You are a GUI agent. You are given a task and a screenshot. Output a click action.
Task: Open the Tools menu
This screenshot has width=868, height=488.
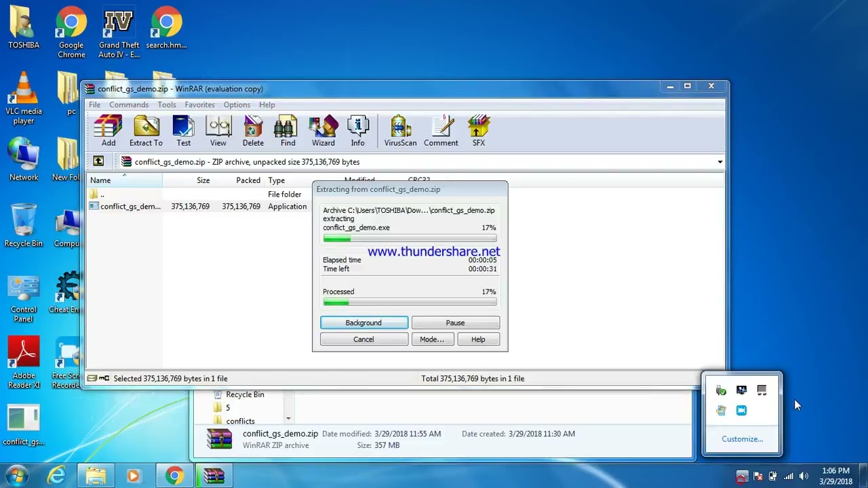[x=167, y=105]
